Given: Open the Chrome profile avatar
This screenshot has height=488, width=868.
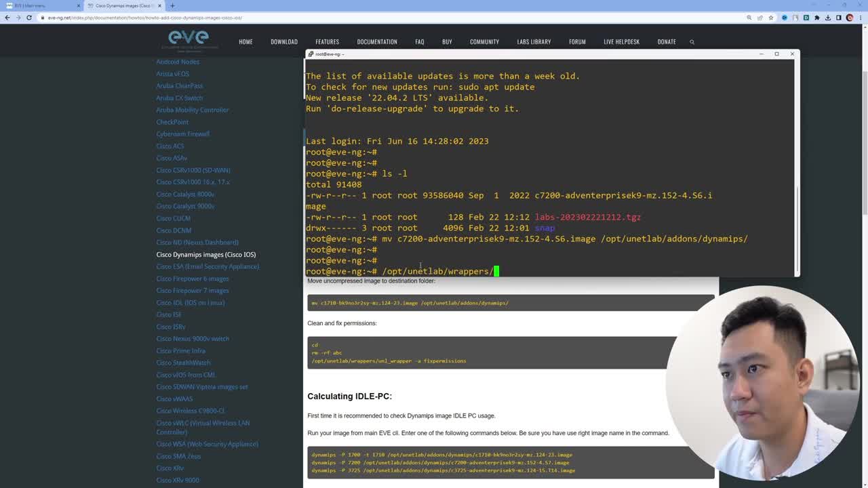Looking at the screenshot, I should pos(850,18).
